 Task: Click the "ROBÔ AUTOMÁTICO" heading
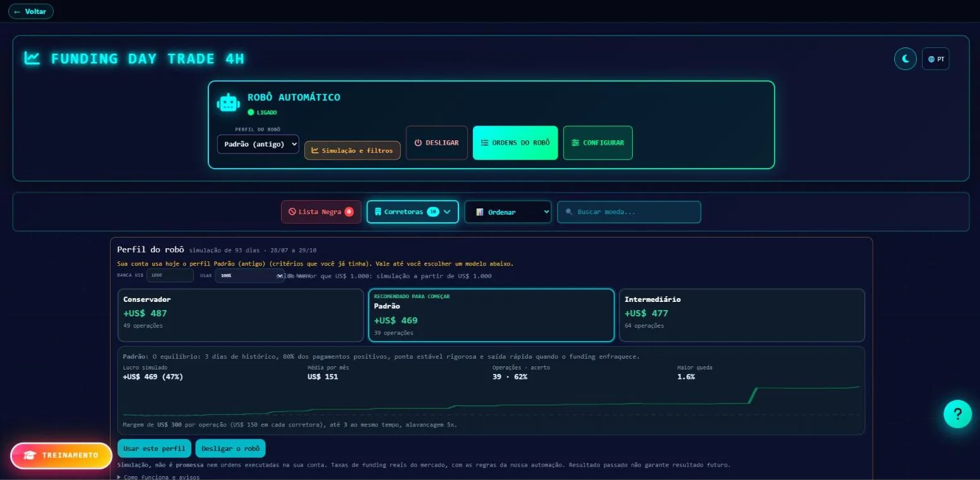[x=294, y=97]
